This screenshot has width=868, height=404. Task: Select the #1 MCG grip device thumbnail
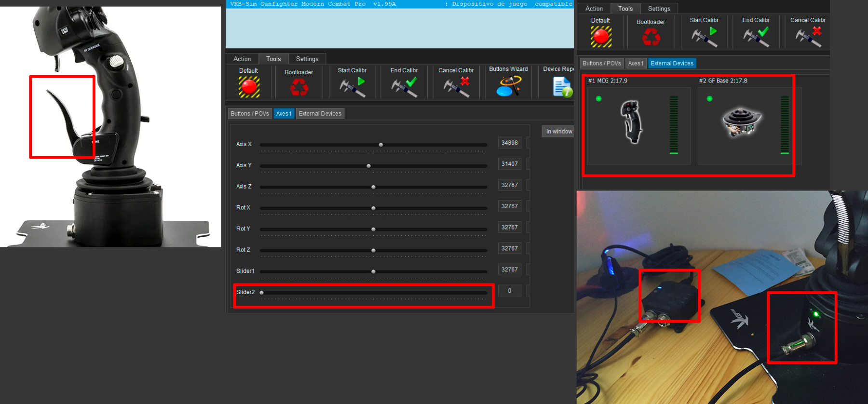(x=632, y=122)
